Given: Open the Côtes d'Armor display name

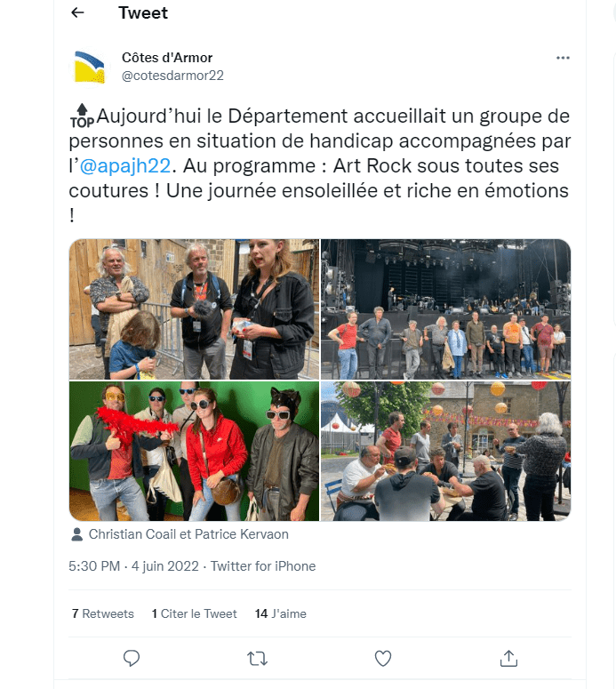Looking at the screenshot, I should click(x=167, y=58).
